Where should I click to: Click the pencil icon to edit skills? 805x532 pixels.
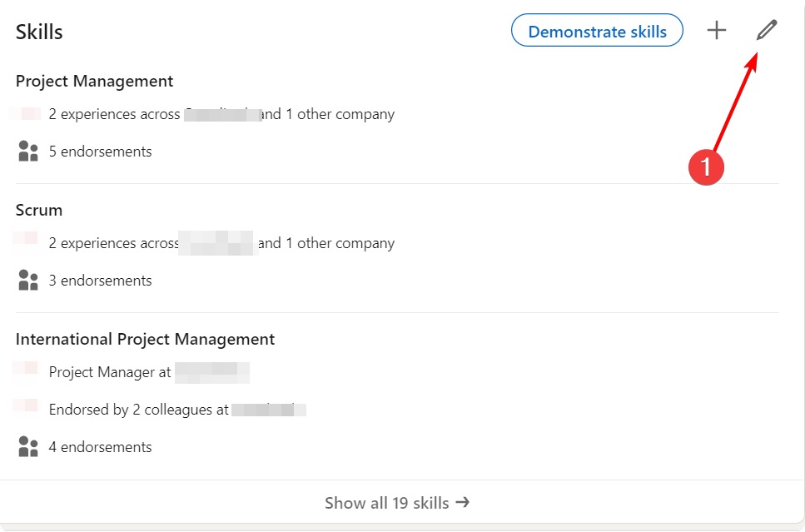[767, 31]
